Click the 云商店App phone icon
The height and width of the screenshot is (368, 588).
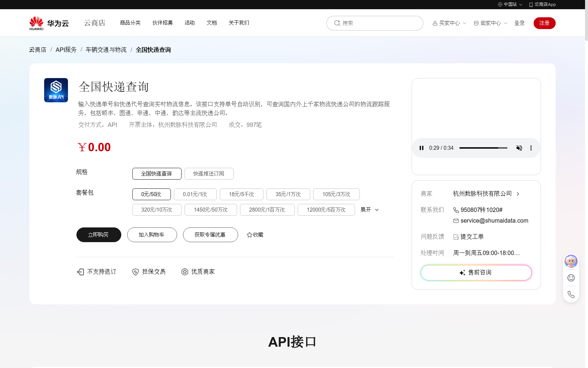pyautogui.click(x=531, y=4)
